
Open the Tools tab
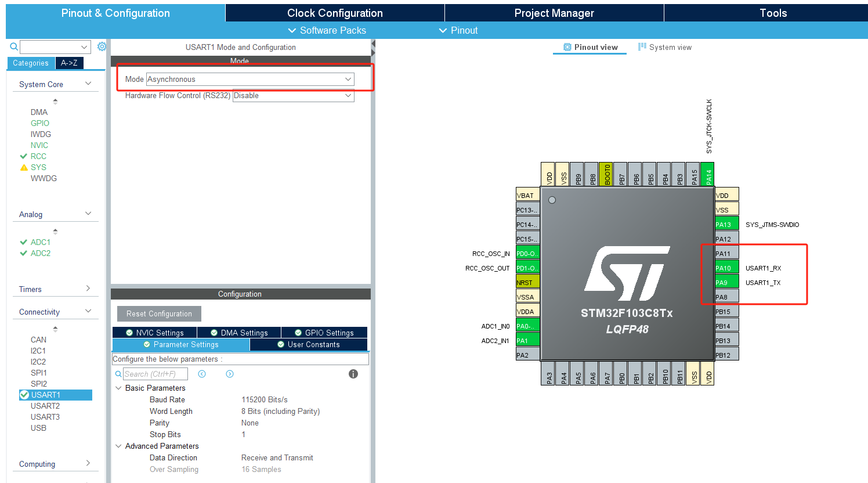tap(773, 13)
